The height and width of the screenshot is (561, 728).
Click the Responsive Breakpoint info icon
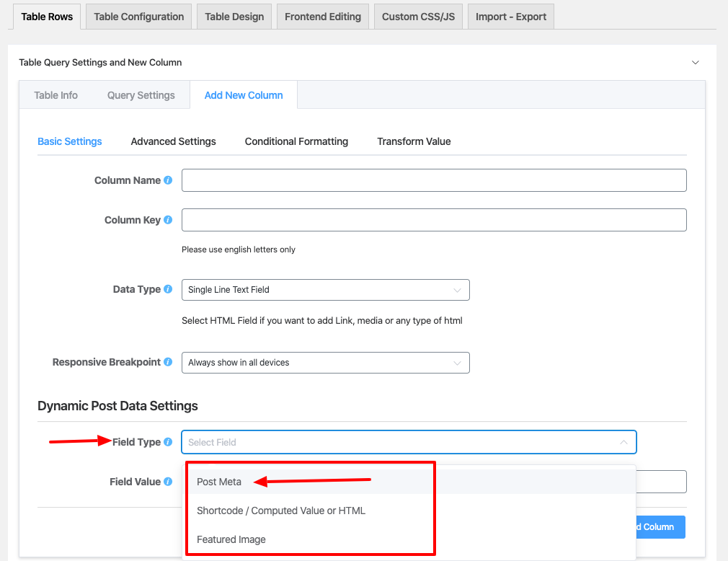[x=168, y=362]
